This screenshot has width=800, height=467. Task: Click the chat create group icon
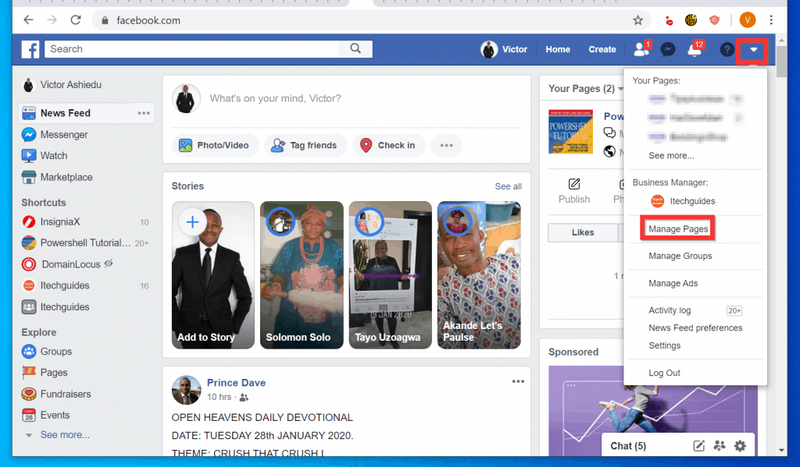point(719,446)
